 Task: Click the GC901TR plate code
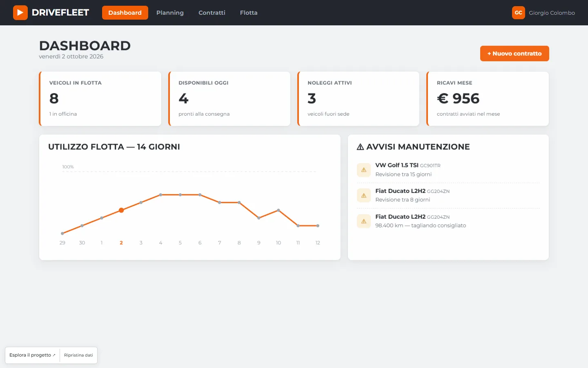coord(430,166)
